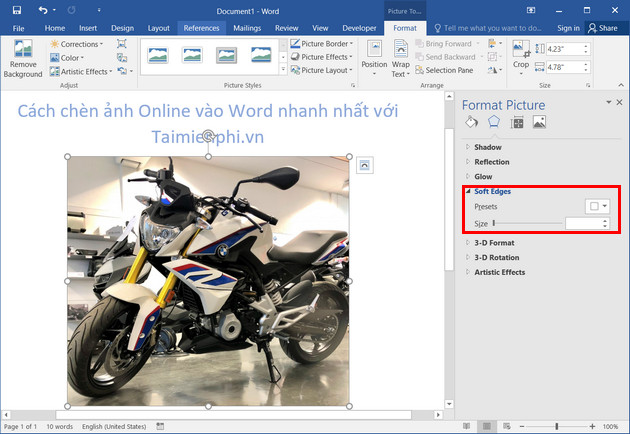Screen dimensions: 630x434
Task: Select Effects pentagon icon in Format Picture
Action: point(494,122)
